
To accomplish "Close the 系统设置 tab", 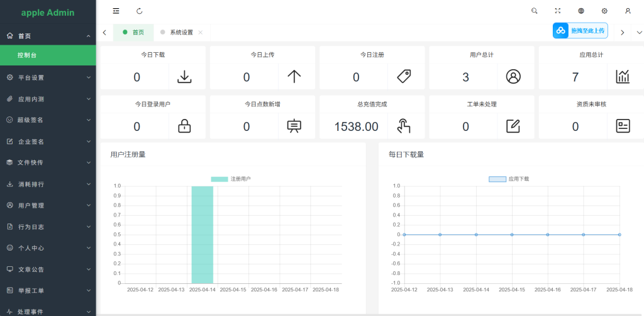I will pos(201,33).
